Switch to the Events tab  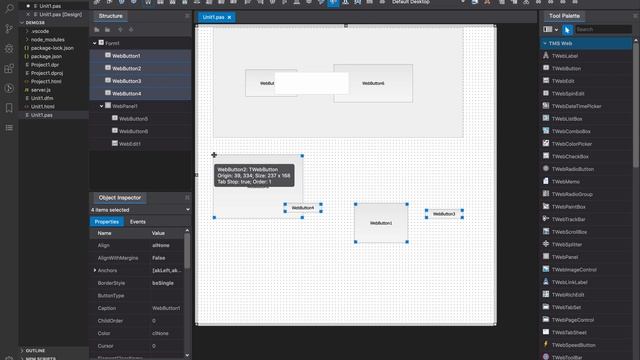(138, 222)
